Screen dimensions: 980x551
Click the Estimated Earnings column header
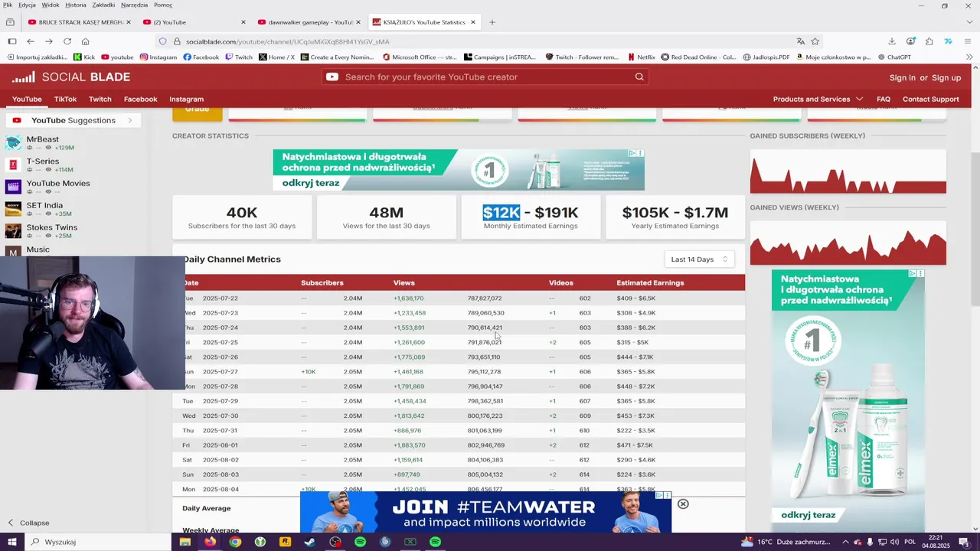click(650, 283)
